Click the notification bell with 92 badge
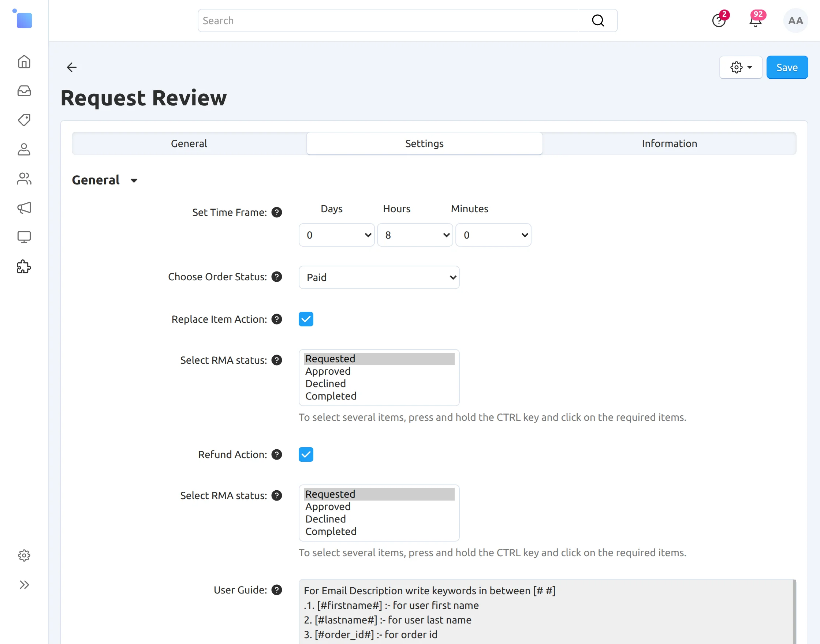 (756, 21)
